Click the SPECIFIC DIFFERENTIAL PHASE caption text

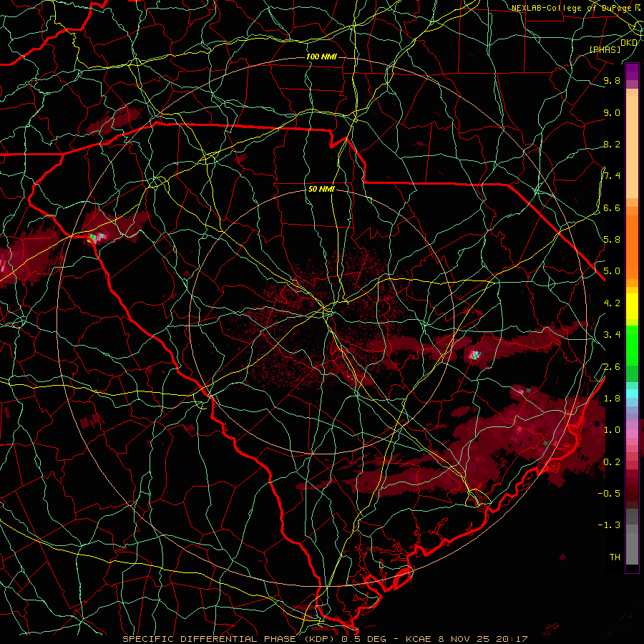click(209, 639)
